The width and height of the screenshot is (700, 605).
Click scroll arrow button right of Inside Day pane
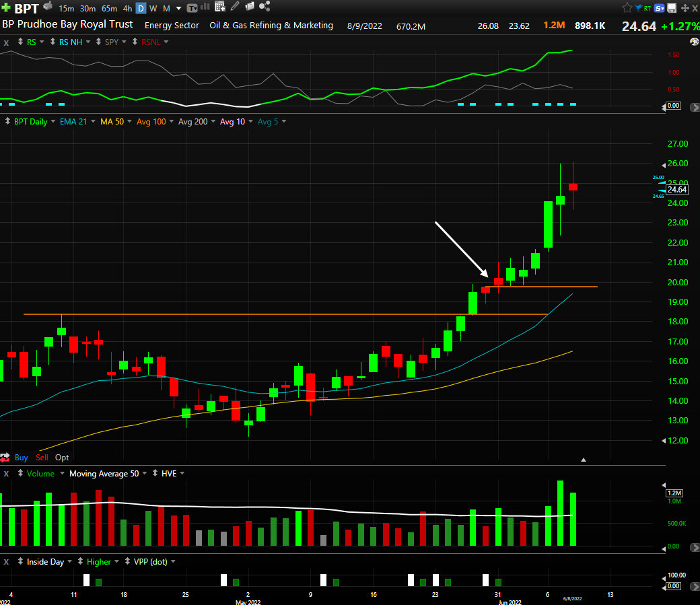pyautogui.click(x=694, y=585)
